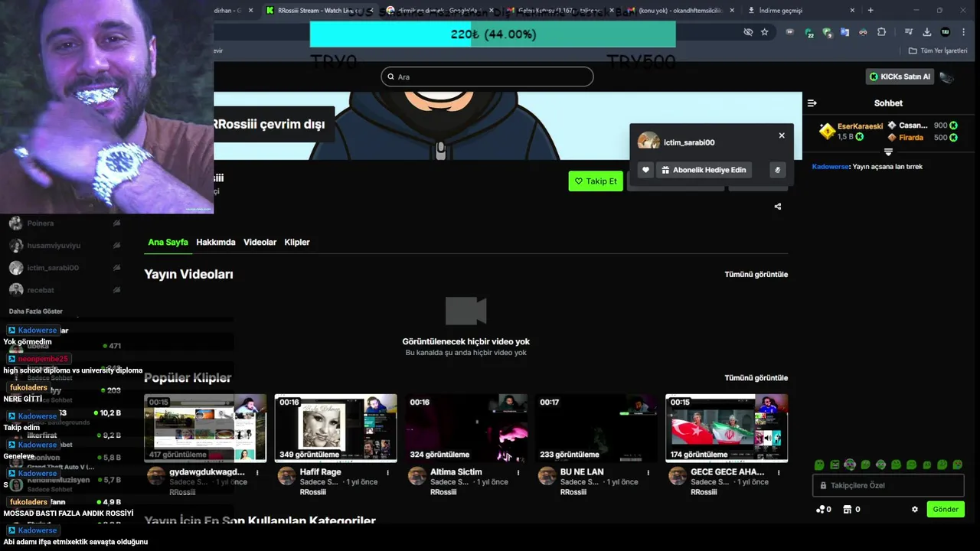The image size is (980, 551).
Task: Click the Takip Et follow button
Action: (595, 181)
